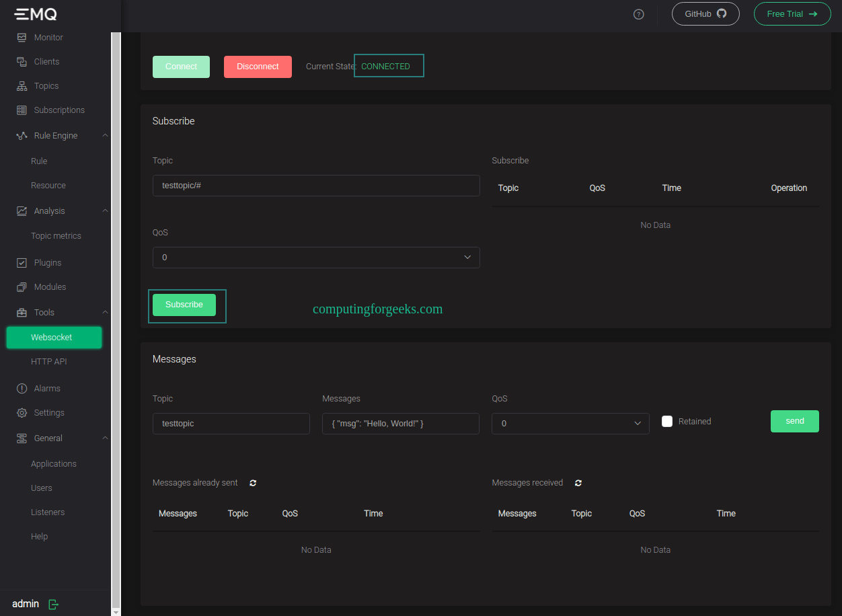Collapse the Tools menu chevron
This screenshot has height=616, width=842.
click(x=105, y=313)
